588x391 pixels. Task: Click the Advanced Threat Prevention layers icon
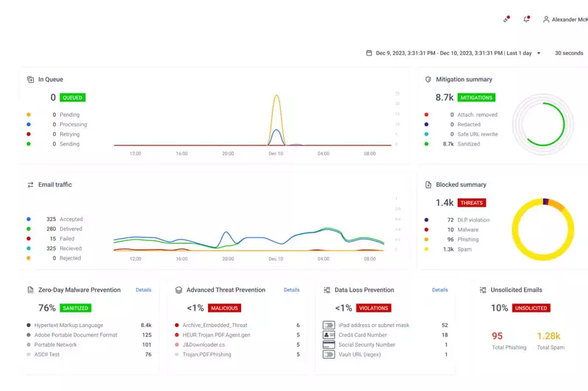coord(179,290)
